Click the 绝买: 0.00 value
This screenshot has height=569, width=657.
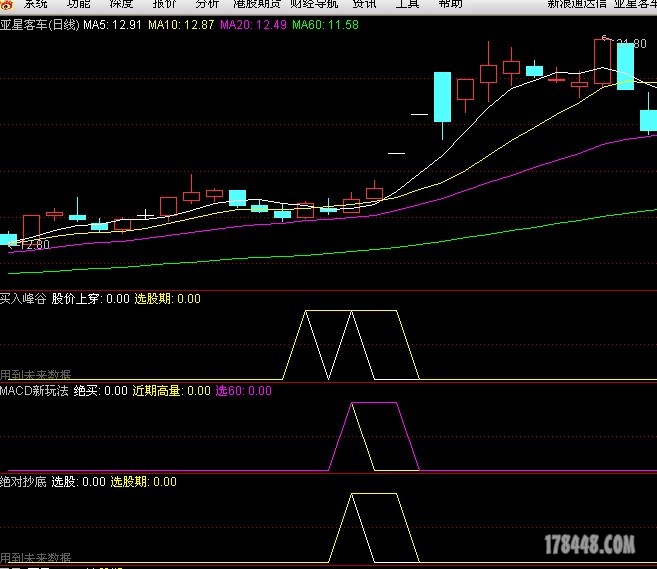[101, 391]
